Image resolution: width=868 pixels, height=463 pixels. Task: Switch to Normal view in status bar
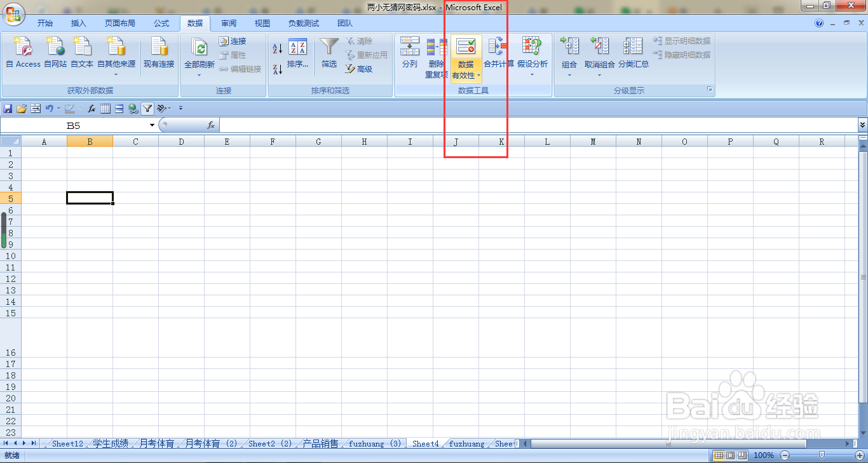(x=719, y=455)
